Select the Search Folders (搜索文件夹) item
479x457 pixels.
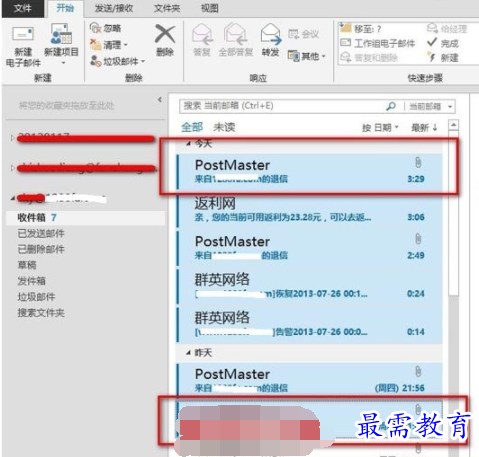[x=41, y=313]
